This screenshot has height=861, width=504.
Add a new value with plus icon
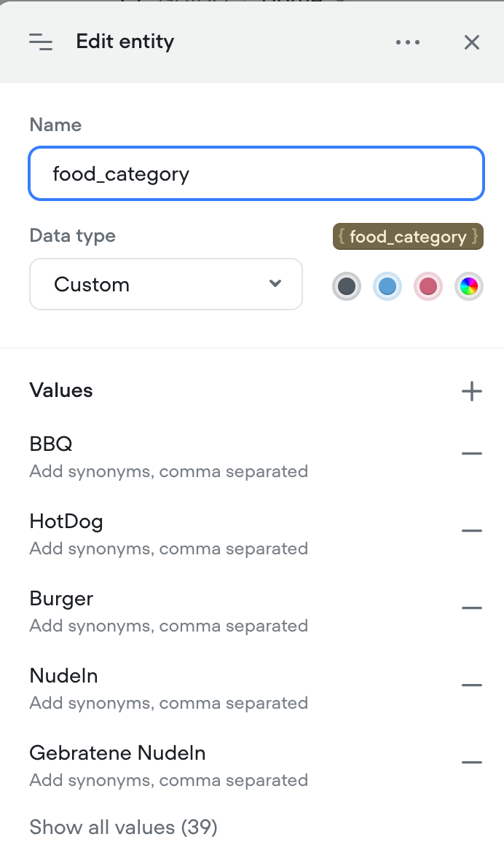tap(472, 391)
